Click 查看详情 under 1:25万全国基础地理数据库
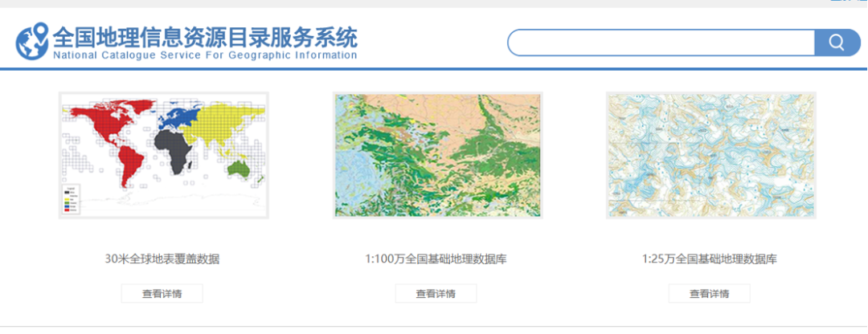 point(709,294)
